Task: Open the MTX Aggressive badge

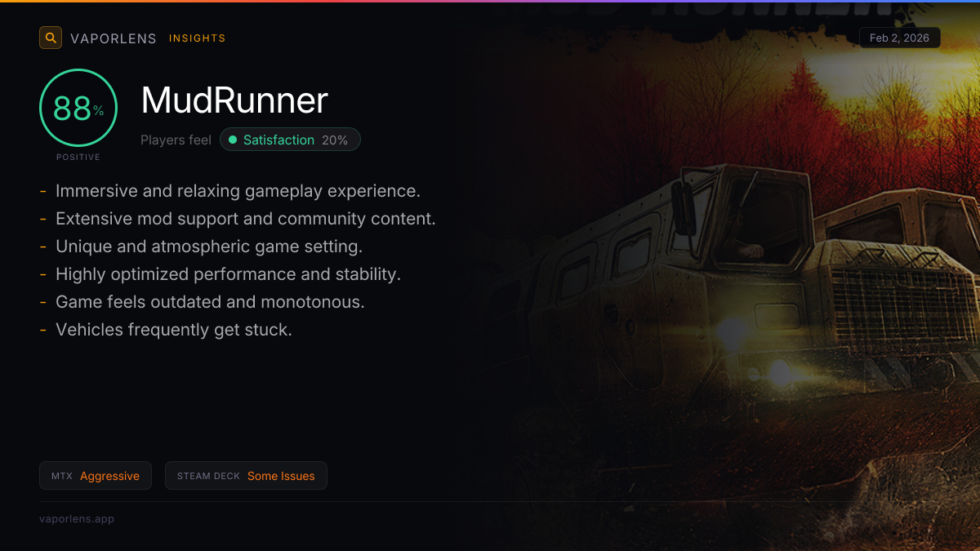Action: point(96,476)
